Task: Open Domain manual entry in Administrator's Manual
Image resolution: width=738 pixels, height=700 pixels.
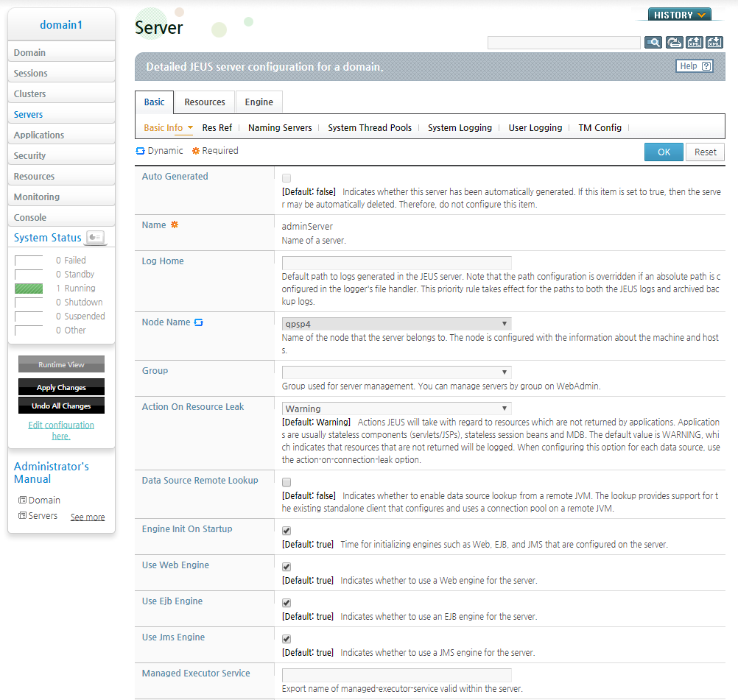Action: tap(40, 500)
